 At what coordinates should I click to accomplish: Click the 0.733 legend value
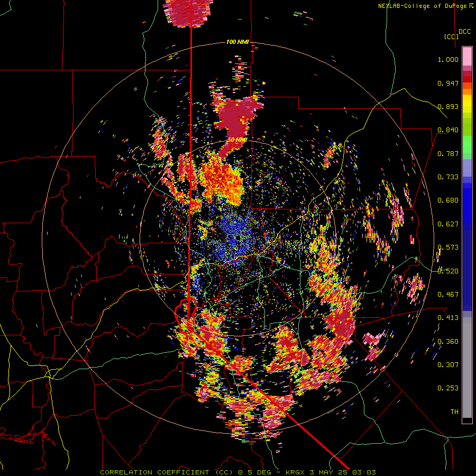click(448, 177)
